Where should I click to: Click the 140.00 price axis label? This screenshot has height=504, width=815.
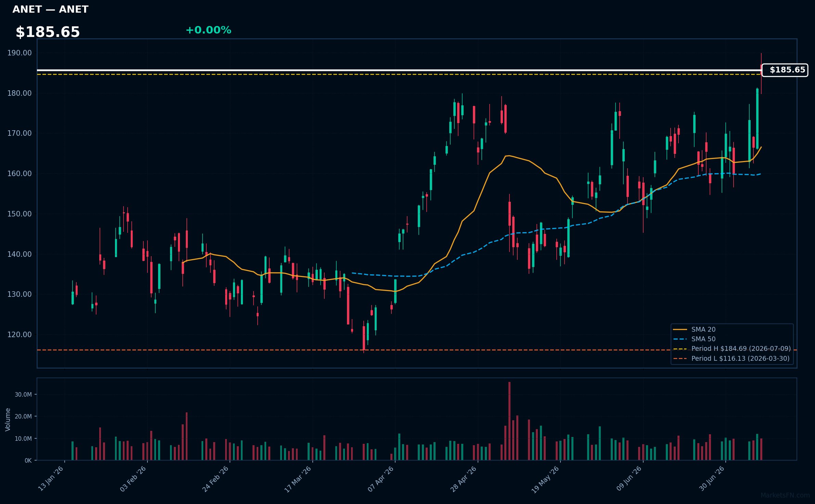click(x=20, y=254)
